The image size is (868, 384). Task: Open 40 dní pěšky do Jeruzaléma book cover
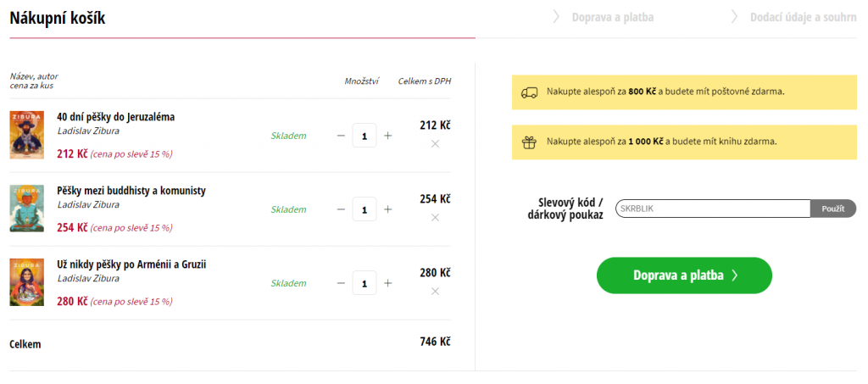[26, 135]
